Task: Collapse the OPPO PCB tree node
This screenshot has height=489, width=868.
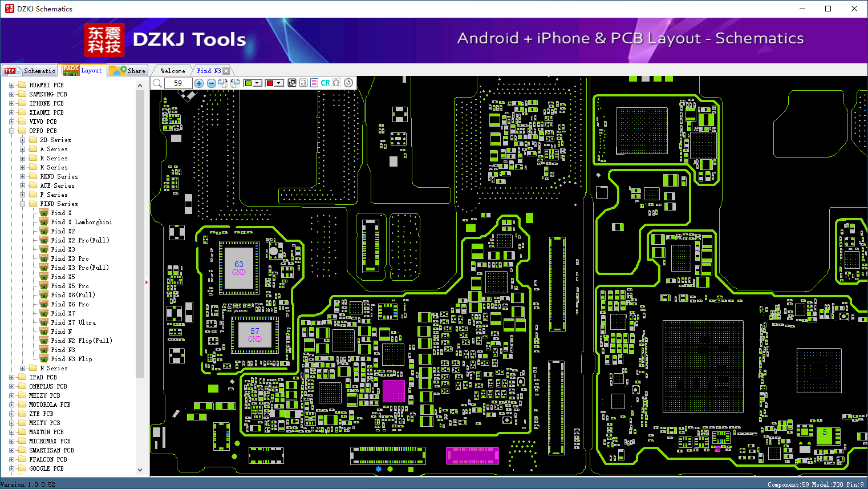Action: (11, 131)
